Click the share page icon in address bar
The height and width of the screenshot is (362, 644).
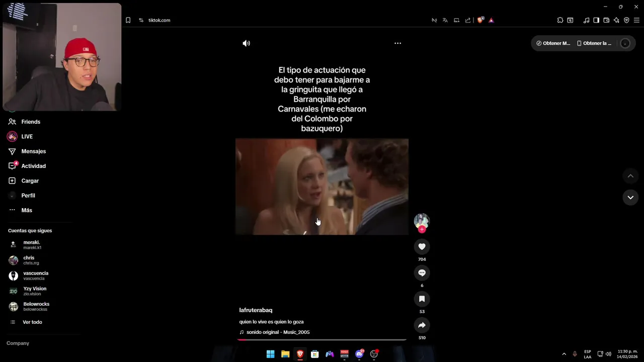coord(468,20)
